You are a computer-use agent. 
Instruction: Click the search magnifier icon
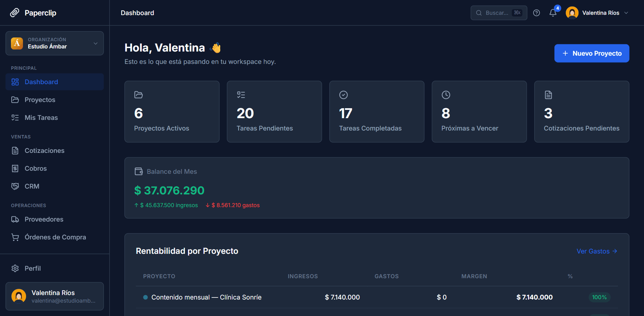point(479,13)
